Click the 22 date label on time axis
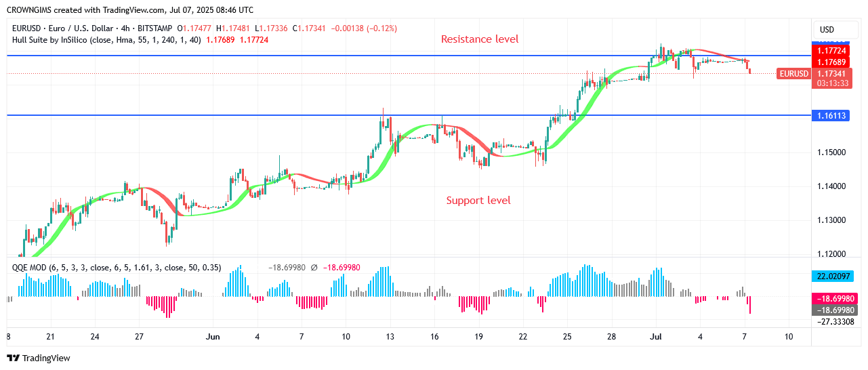868x370 pixels. [x=523, y=337]
